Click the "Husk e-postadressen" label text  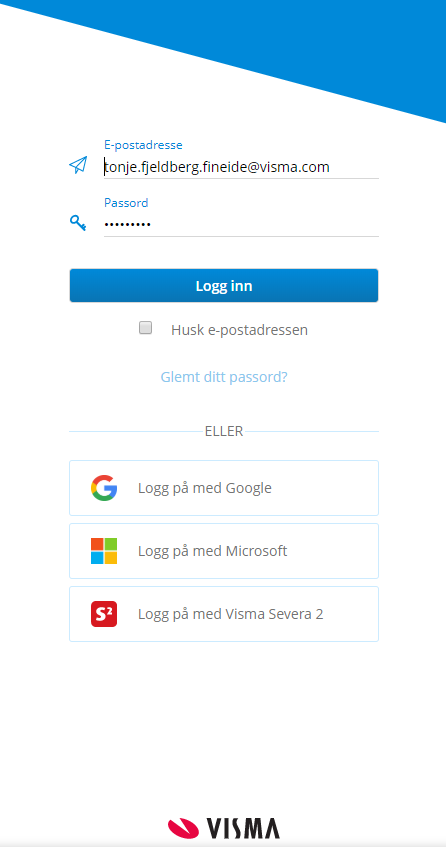[239, 330]
